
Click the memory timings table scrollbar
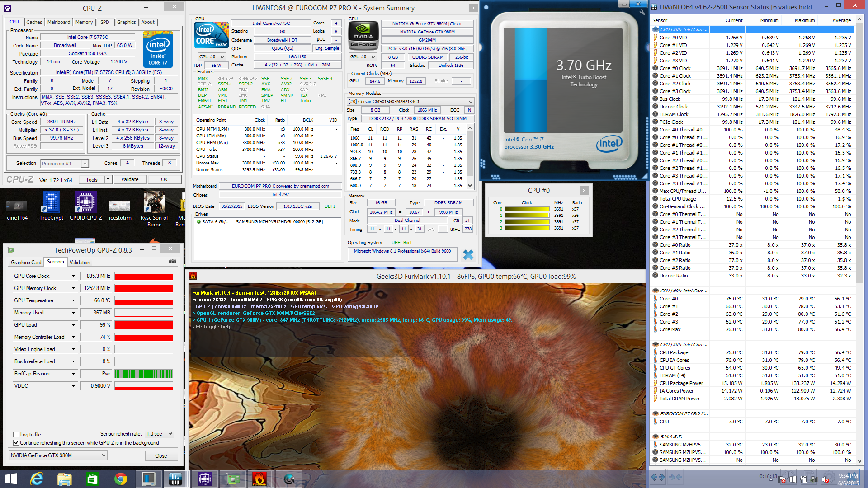point(470,157)
